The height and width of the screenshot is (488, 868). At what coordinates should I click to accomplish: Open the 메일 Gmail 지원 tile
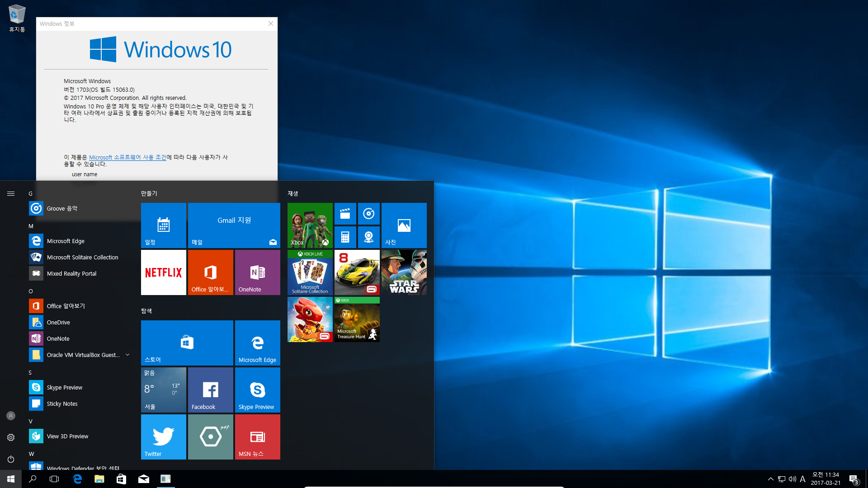[234, 225]
